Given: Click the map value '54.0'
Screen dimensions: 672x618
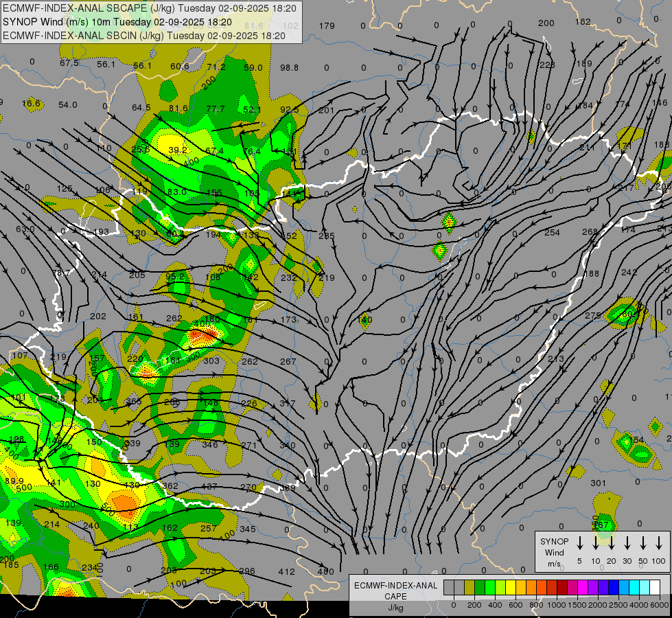Looking at the screenshot, I should coord(68,105).
